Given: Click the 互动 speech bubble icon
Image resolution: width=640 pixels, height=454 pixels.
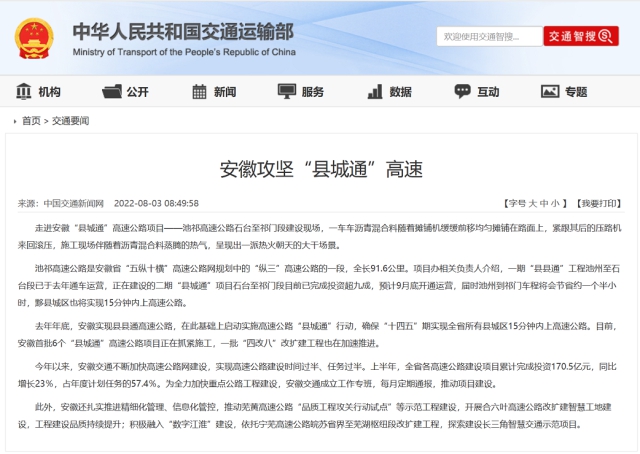Looking at the screenshot, I should [462, 92].
